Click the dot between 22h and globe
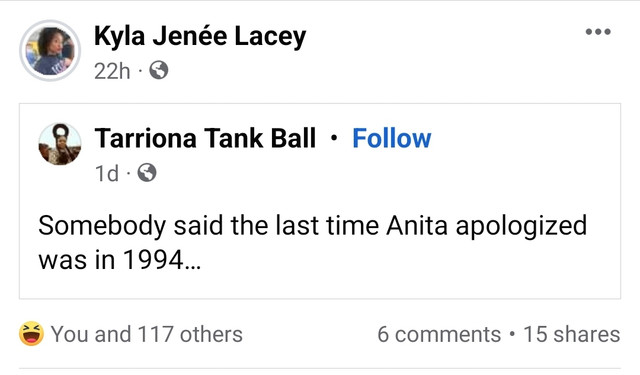 pos(140,71)
